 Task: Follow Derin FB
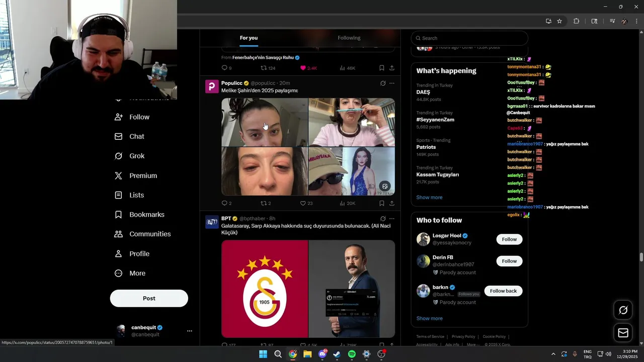tap(509, 261)
